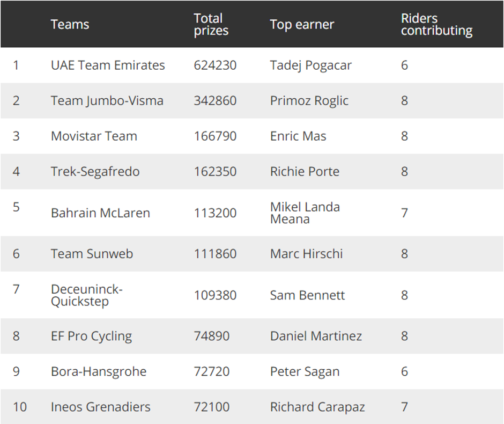
Task: Click the Teams column header
Action: [70, 25]
